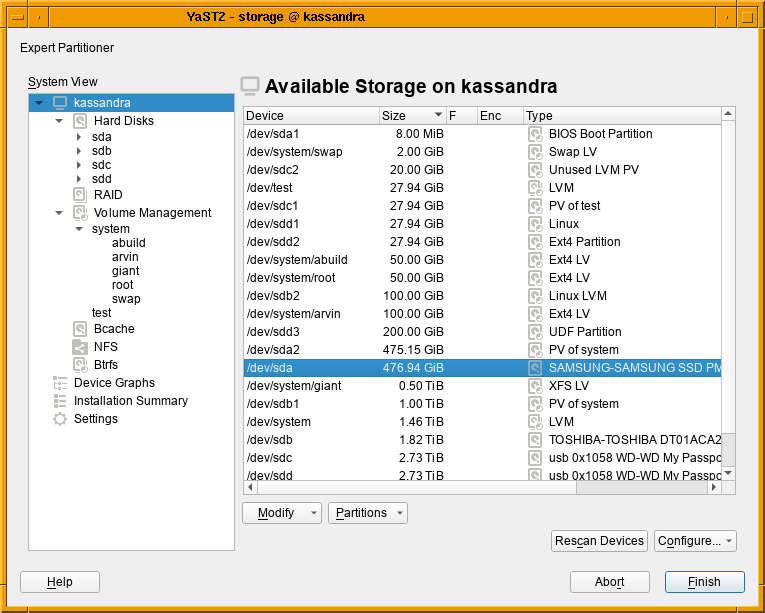
Task: Click the Bcache icon in the tree
Action: 80,329
